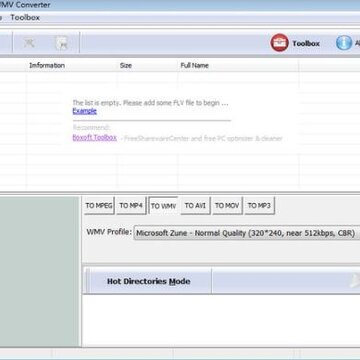Click the Example link
Screen dimensions: 360x360
(85, 111)
